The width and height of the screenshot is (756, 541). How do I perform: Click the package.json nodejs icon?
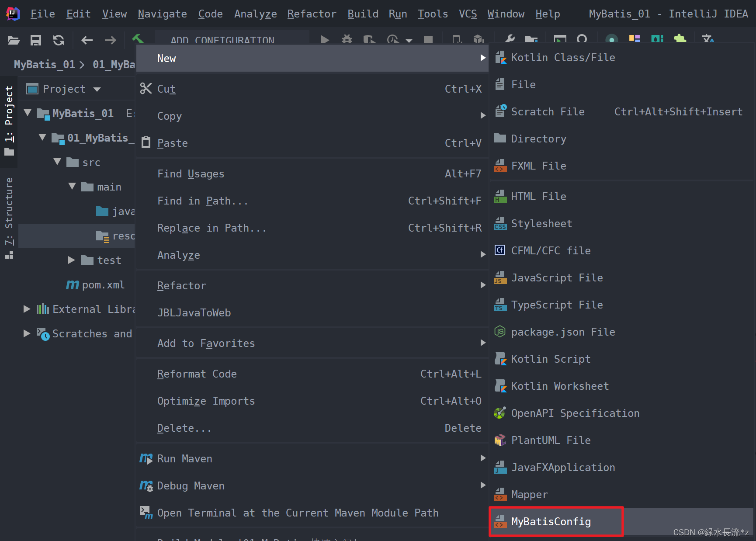pyautogui.click(x=499, y=332)
